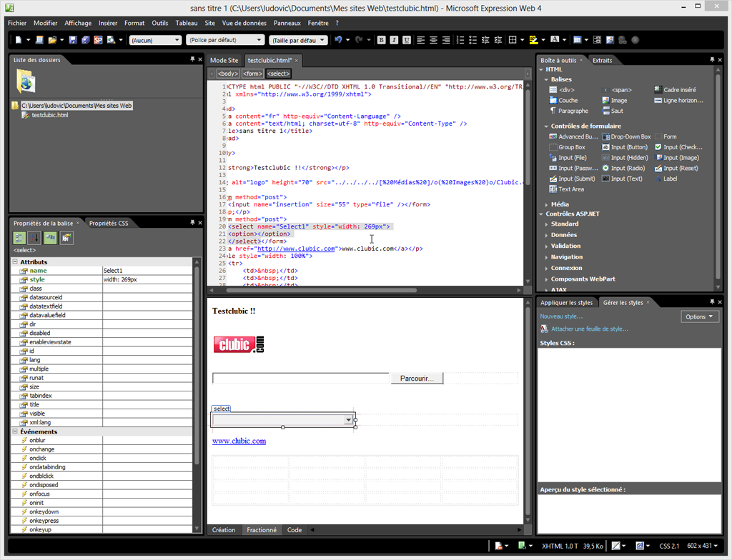Increase the indent level
This screenshot has width=732, height=560.
tap(498, 40)
